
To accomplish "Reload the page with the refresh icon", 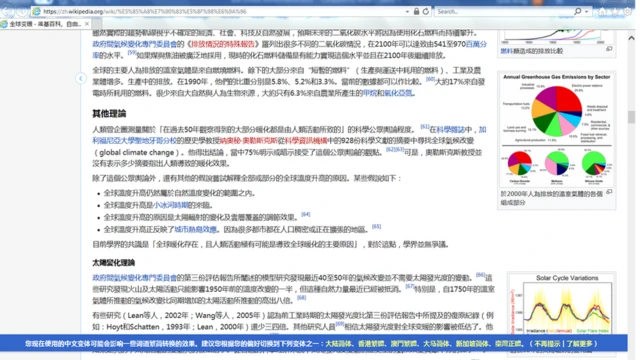I will (426, 11).
